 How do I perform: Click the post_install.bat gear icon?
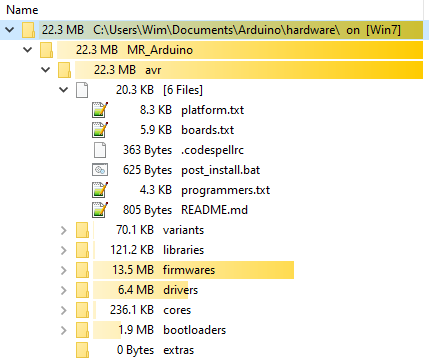pyautogui.click(x=100, y=170)
